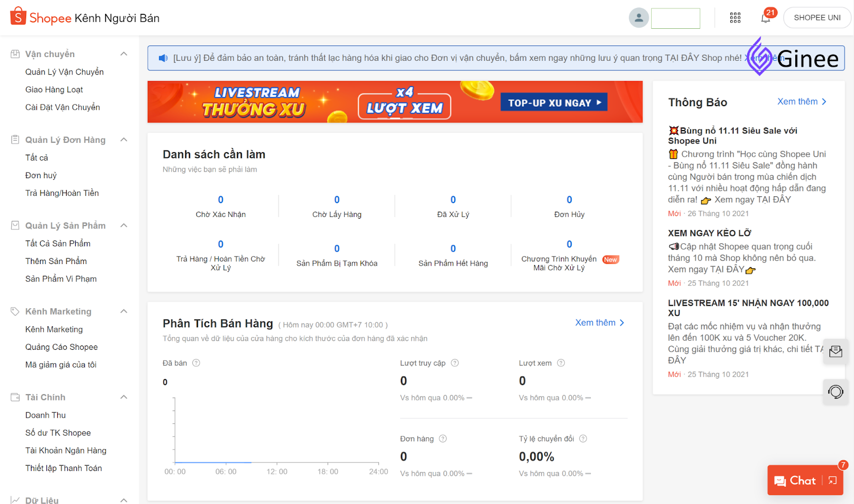Open Trả Hàng/Hoàn Tiền menu item

point(62,193)
